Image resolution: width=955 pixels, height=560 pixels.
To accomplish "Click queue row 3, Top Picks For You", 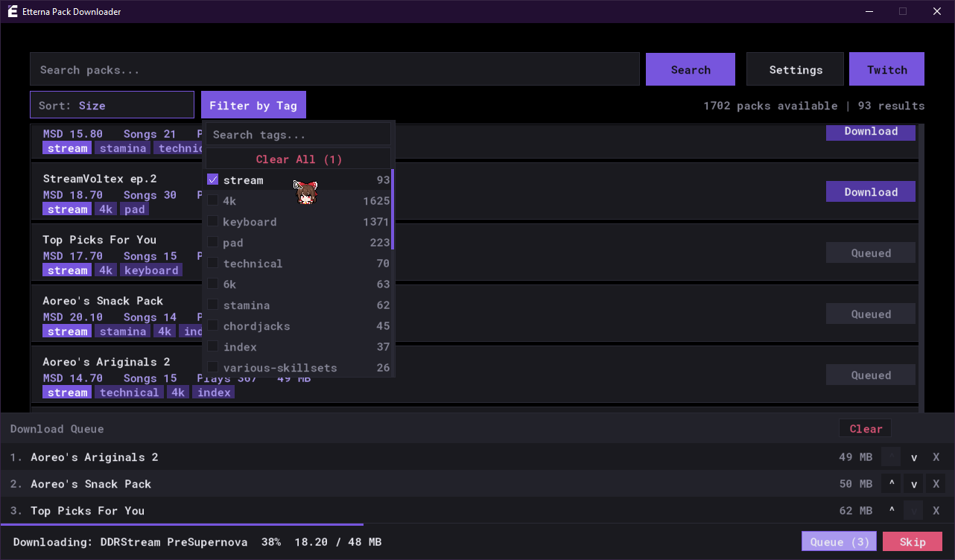I will pos(477,511).
